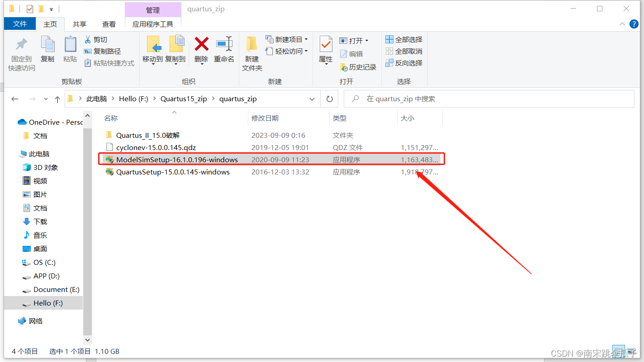Expand the 此电脑 breadcrumb chevron in address bar
The height and width of the screenshot is (362, 644).
tap(113, 99)
